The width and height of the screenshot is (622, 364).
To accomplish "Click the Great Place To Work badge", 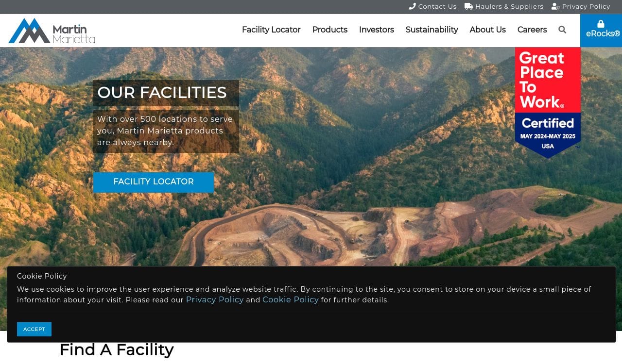I will [548, 102].
